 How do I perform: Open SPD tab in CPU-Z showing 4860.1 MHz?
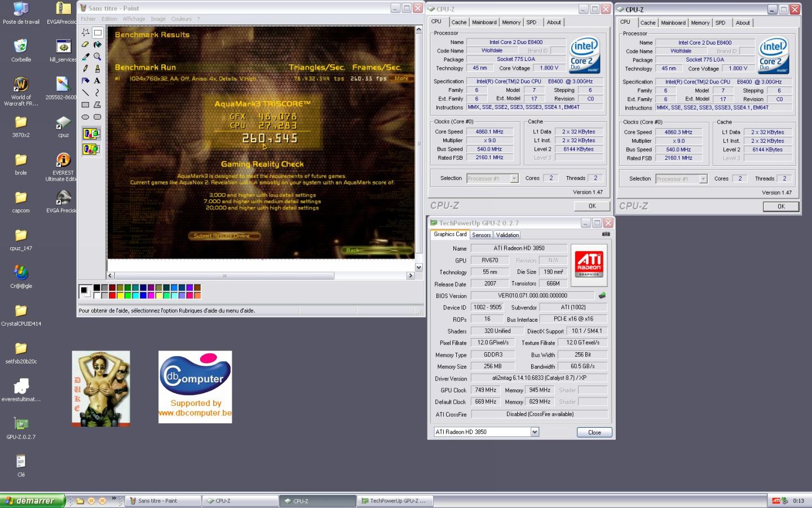531,23
